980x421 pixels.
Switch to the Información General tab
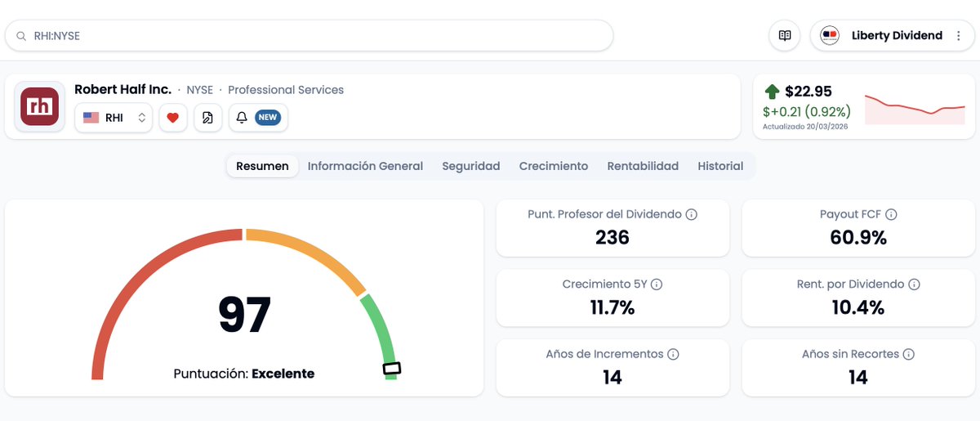(365, 166)
